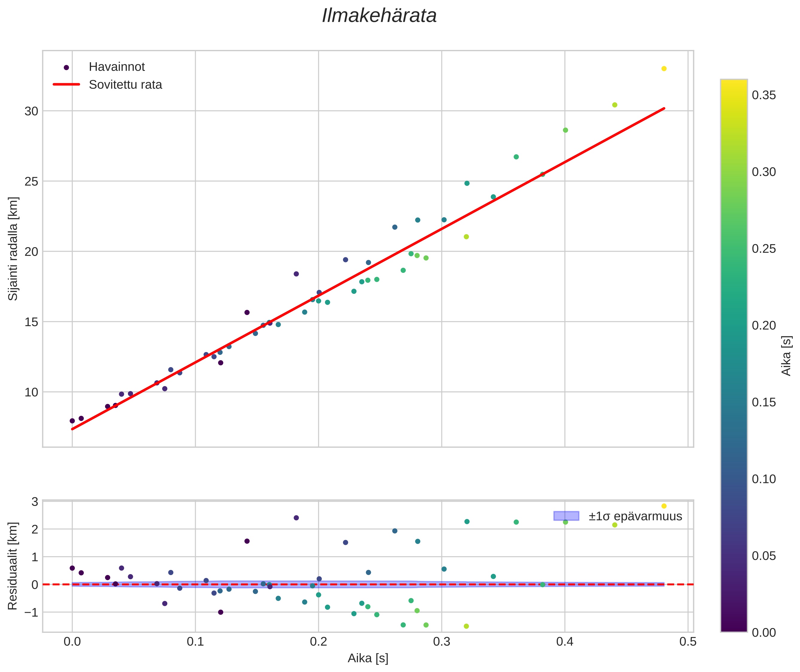800x672 pixels.
Task: Click the 0.00 colorbar tick label
Action: coord(763,633)
